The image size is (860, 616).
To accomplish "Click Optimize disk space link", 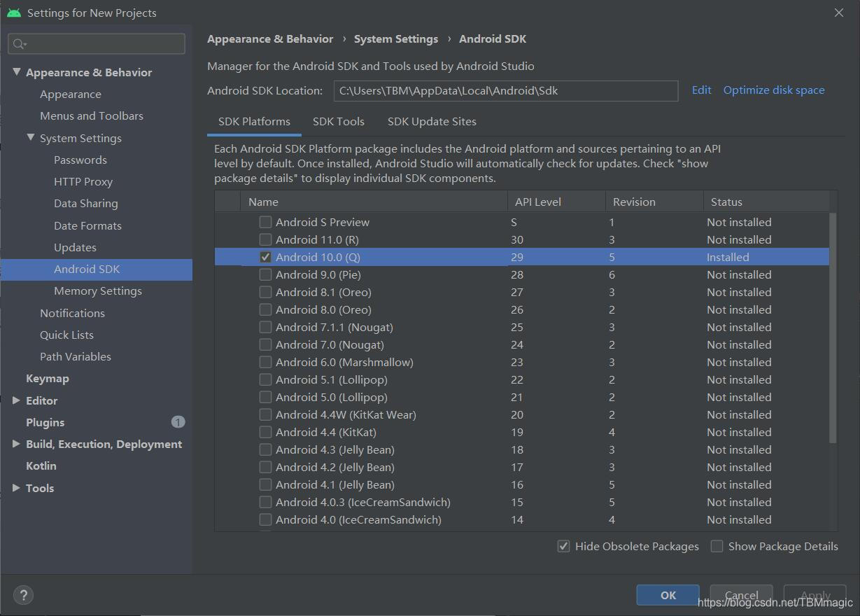I will pos(774,90).
